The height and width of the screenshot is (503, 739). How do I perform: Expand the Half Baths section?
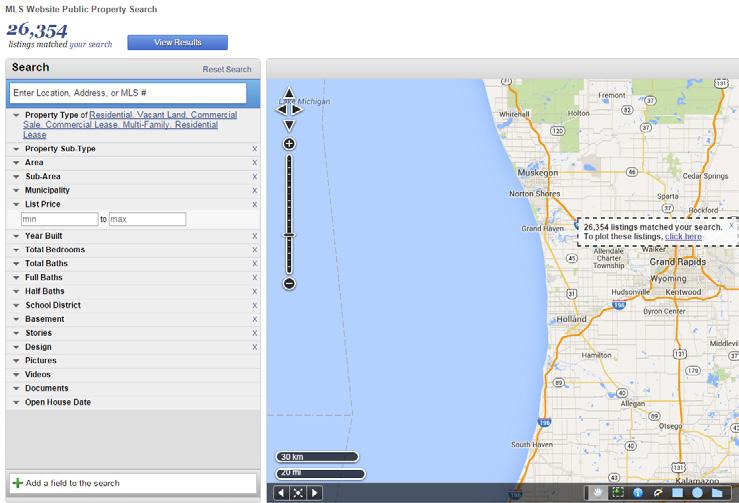point(16,291)
